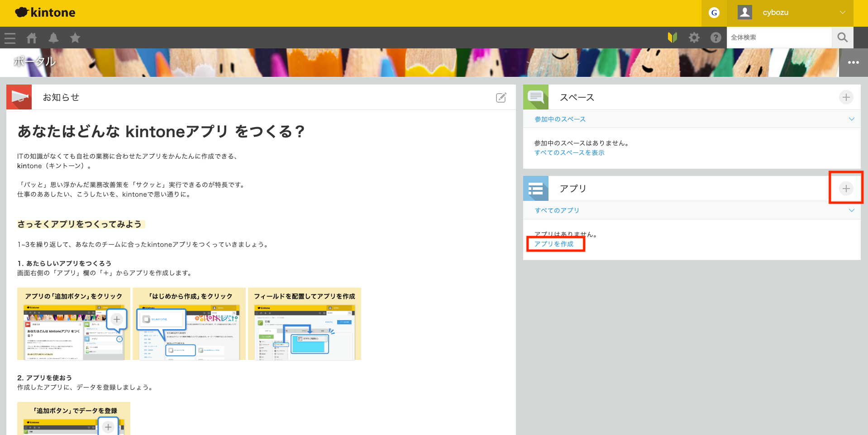Open the 「はじめから作成」をクリック tutorial image
Image resolution: width=868 pixels, height=435 pixels.
pyautogui.click(x=189, y=324)
